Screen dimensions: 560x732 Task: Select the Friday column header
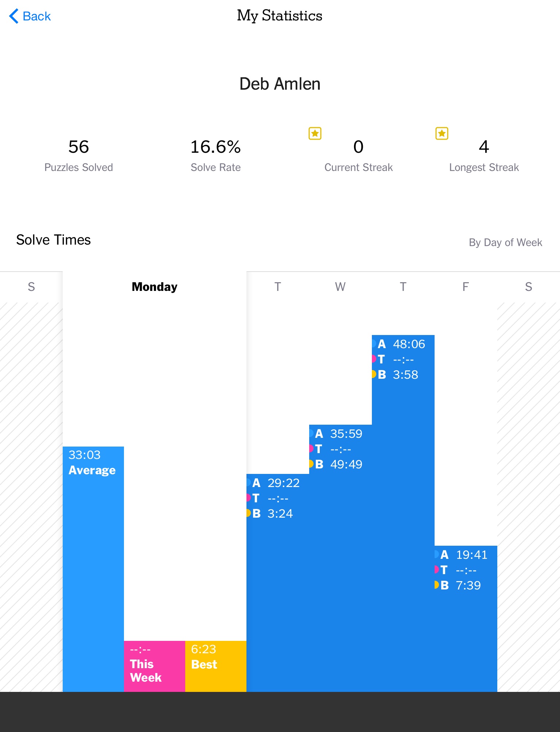pyautogui.click(x=466, y=287)
